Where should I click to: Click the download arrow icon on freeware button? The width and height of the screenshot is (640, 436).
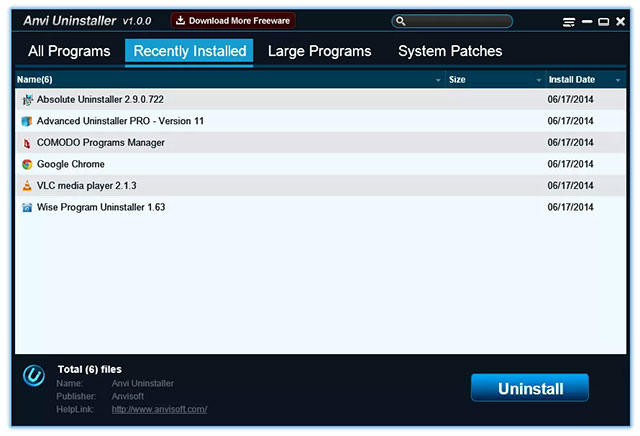(180, 20)
